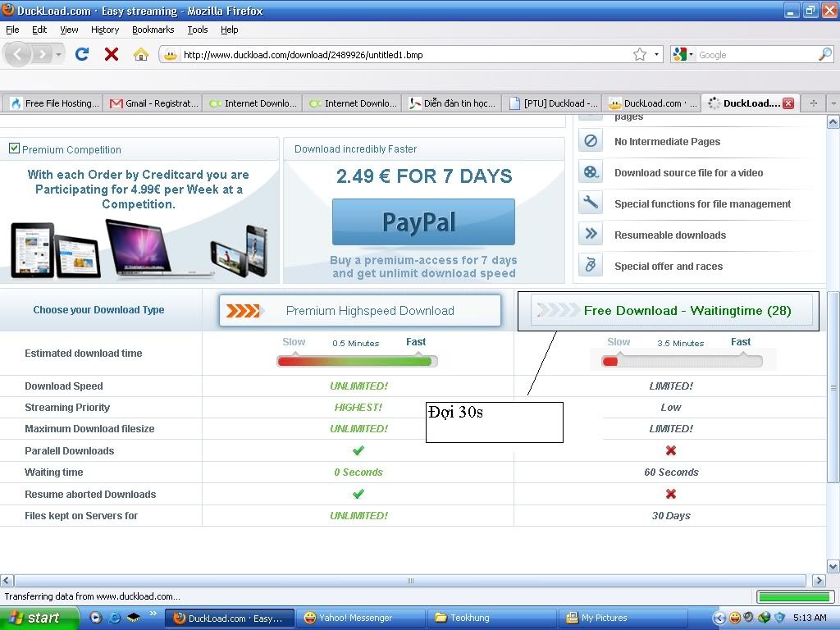Click the PayPal payment button
Viewport: 840px width, 630px height.
click(423, 221)
